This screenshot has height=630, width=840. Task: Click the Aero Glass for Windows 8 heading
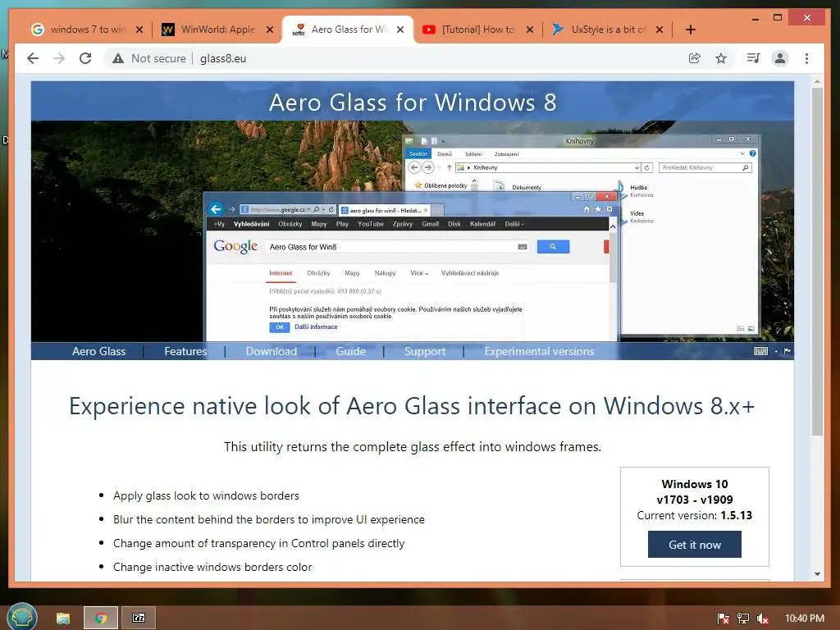(413, 102)
